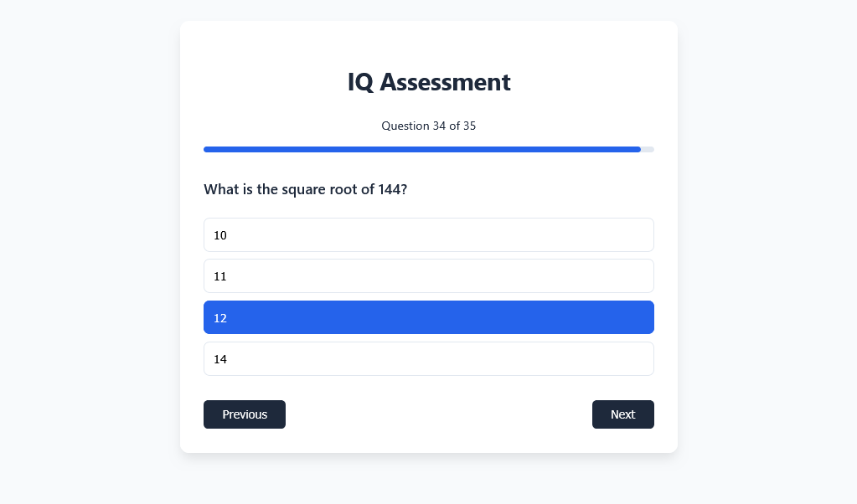Image resolution: width=857 pixels, height=504 pixels.
Task: Proceed to question 35
Action: 622,414
